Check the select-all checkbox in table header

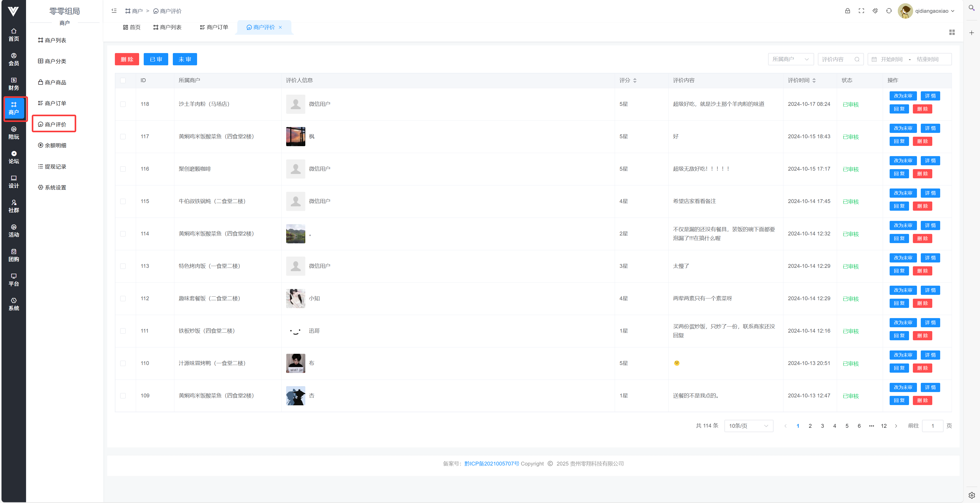pyautogui.click(x=123, y=80)
